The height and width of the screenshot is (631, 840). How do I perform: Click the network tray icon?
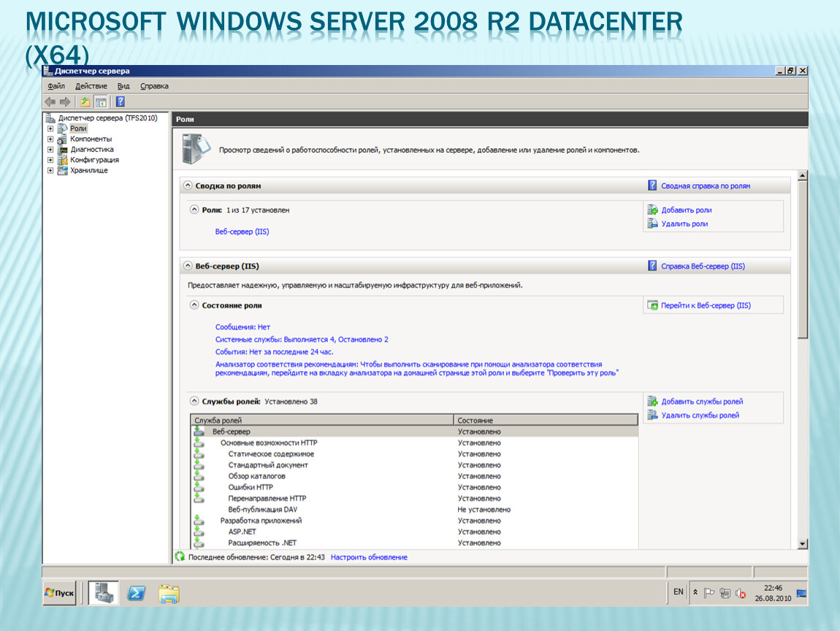tap(725, 593)
